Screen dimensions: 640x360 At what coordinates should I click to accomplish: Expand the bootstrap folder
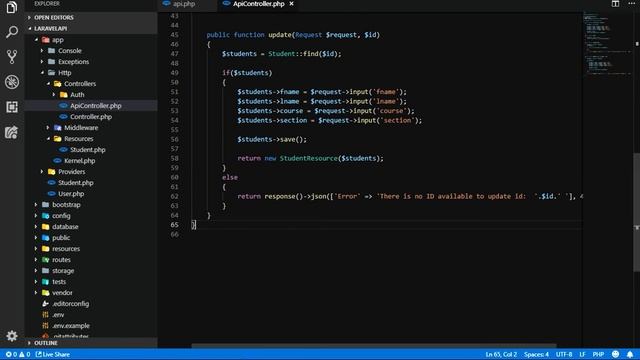coord(66,205)
